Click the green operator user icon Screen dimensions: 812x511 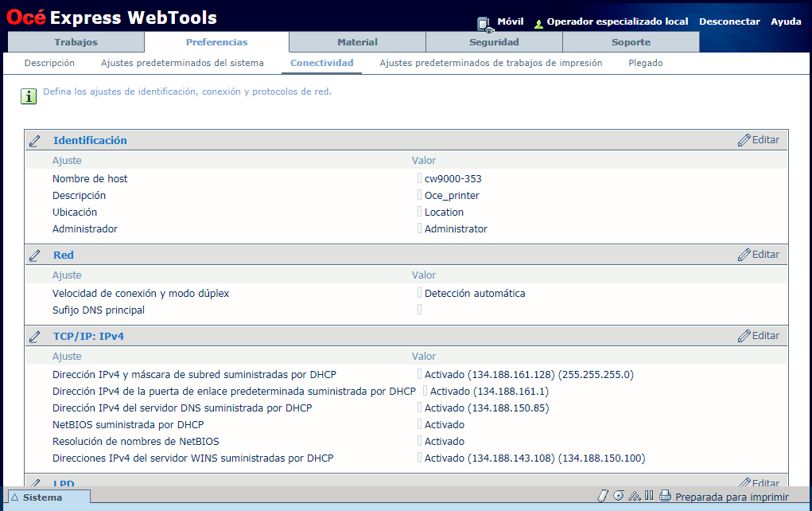click(538, 23)
